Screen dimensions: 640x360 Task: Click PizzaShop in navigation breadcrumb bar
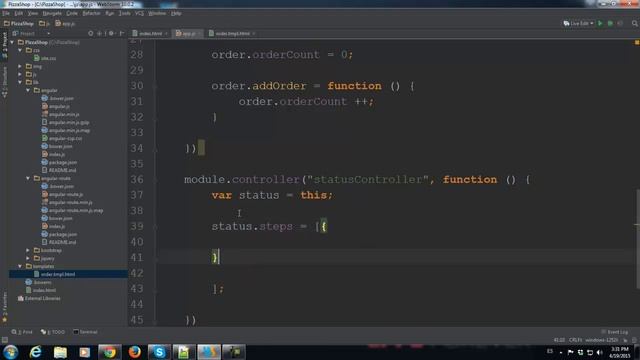click(x=19, y=24)
